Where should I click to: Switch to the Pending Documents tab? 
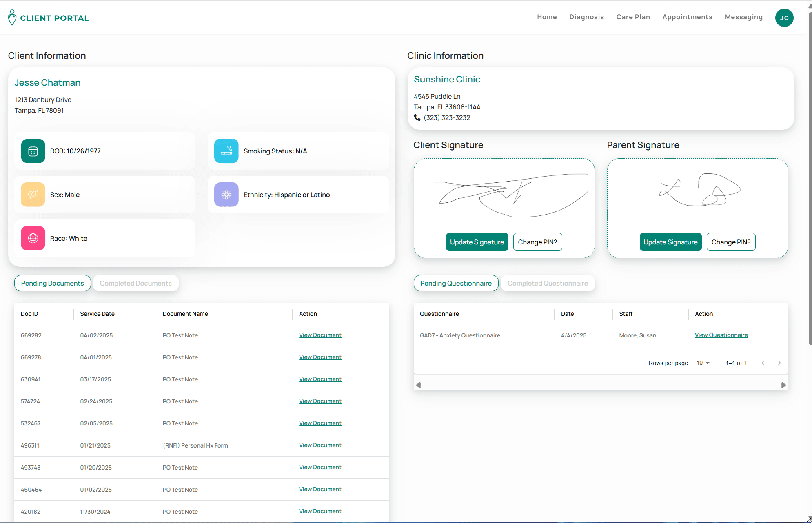[53, 283]
